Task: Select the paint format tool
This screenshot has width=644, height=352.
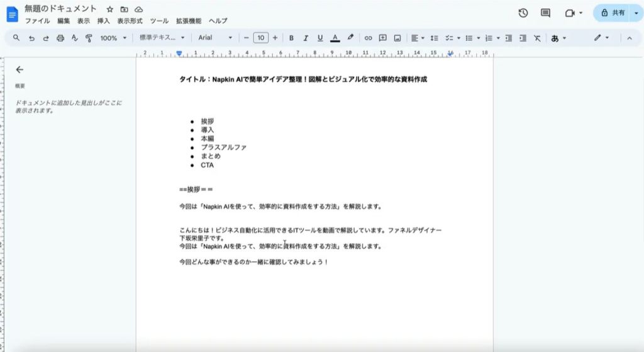Action: pyautogui.click(x=88, y=38)
